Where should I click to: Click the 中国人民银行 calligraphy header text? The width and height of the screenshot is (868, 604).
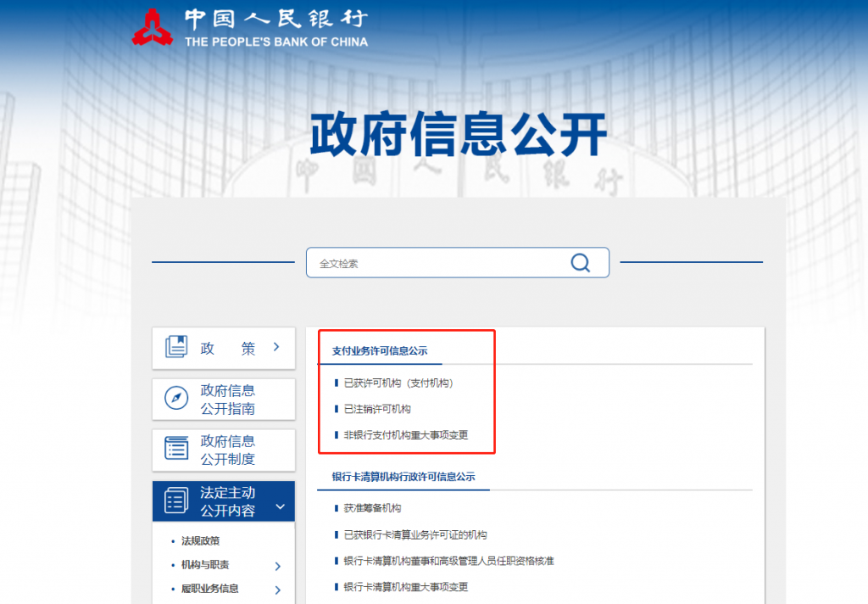point(276,19)
